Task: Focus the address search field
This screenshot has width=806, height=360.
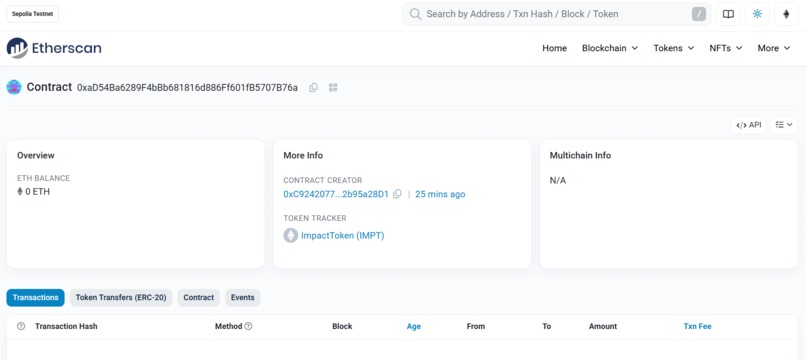Action: [556, 14]
